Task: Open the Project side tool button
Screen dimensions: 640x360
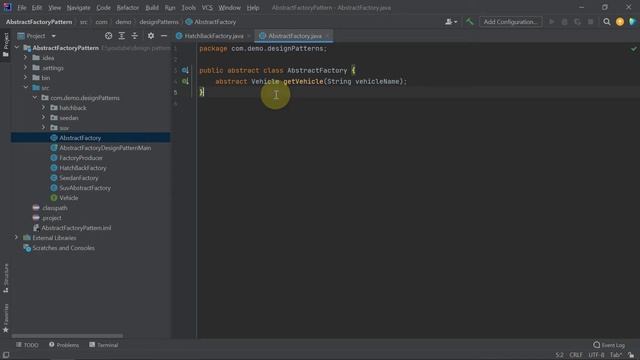Action: 6,44
